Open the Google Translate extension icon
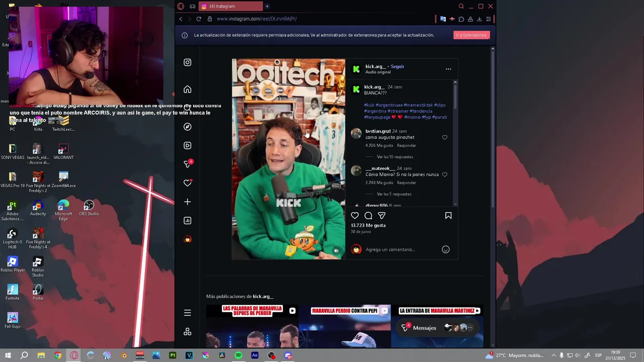Image resolution: width=644 pixels, height=362 pixels. 443,19
